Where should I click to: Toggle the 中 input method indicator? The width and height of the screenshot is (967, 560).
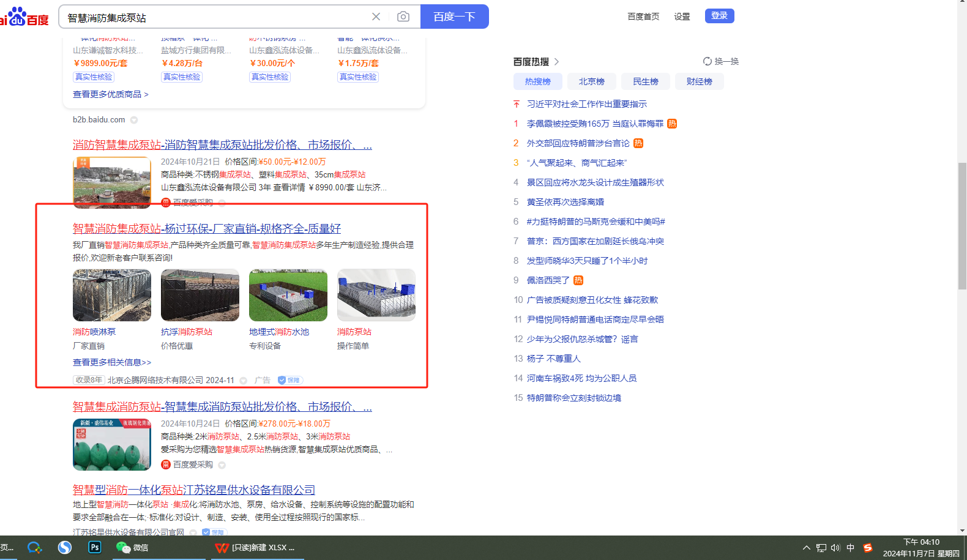(x=850, y=548)
